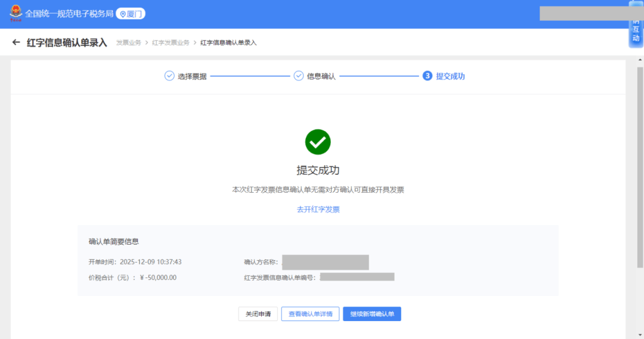
Task: Open 查看确认单详情 to view details
Action: pyautogui.click(x=310, y=314)
